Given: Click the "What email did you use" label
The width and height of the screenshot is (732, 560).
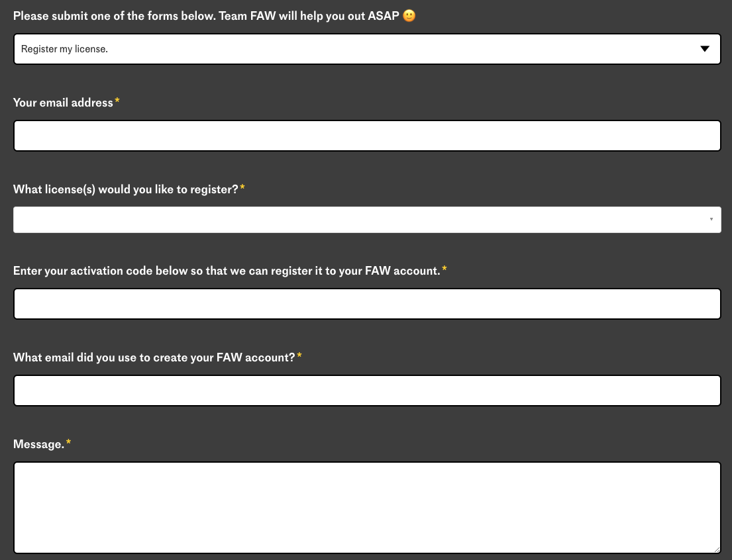Looking at the screenshot, I should [x=154, y=357].
